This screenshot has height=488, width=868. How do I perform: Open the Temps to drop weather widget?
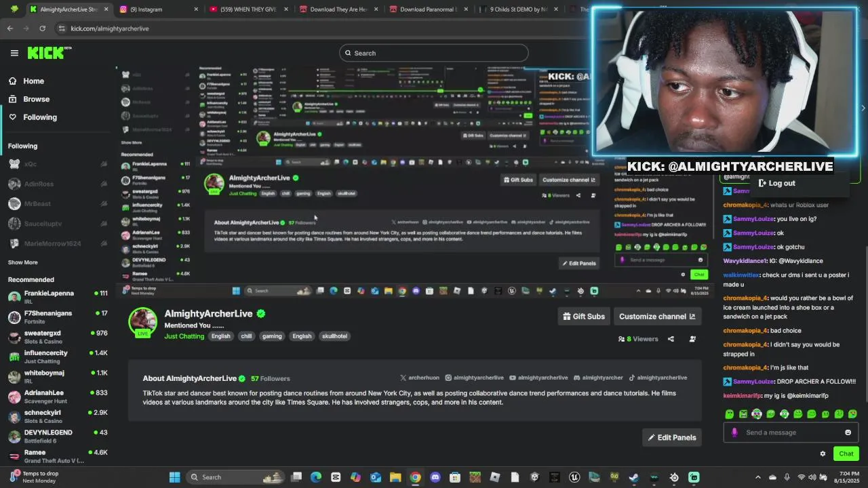pos(34,477)
